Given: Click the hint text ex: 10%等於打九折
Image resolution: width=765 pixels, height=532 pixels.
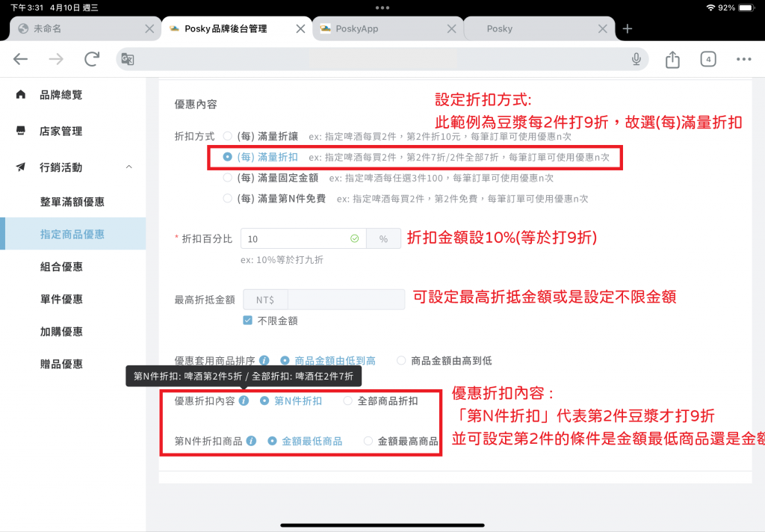Looking at the screenshot, I should coord(282,260).
